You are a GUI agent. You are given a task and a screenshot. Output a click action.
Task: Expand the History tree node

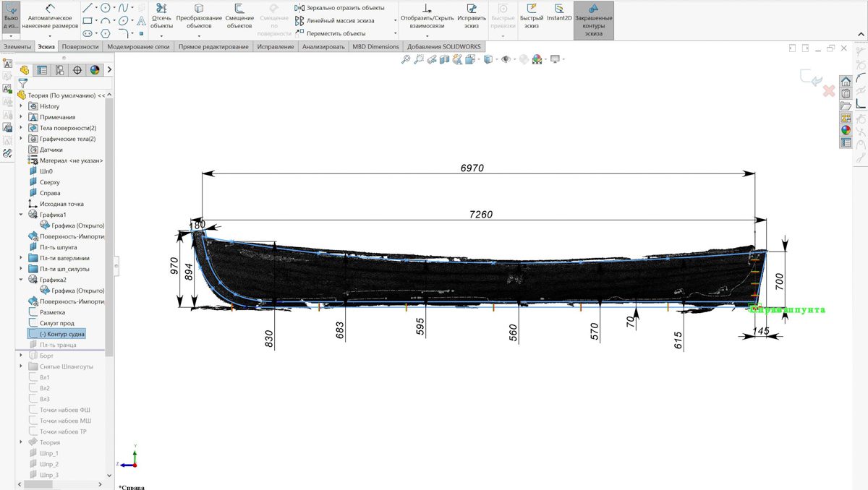21,106
